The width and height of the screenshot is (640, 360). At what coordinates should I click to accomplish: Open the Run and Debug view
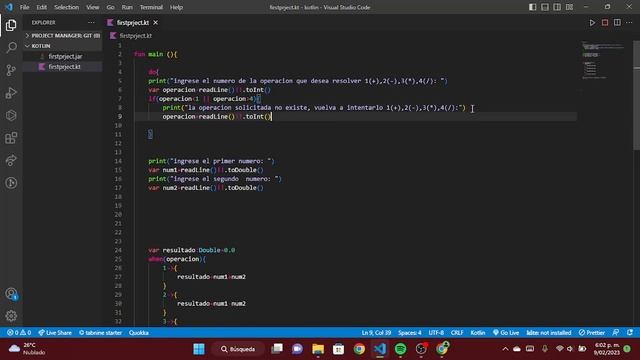[x=11, y=93]
